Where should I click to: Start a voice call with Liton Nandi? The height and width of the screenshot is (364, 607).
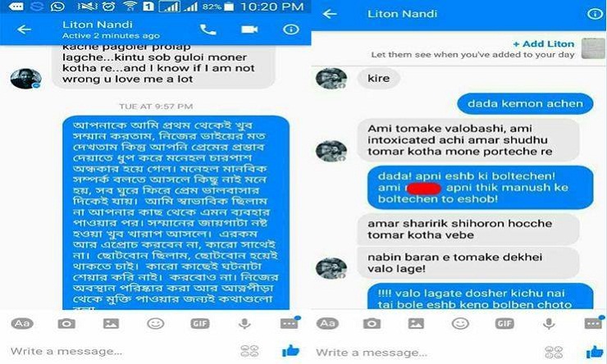208,30
